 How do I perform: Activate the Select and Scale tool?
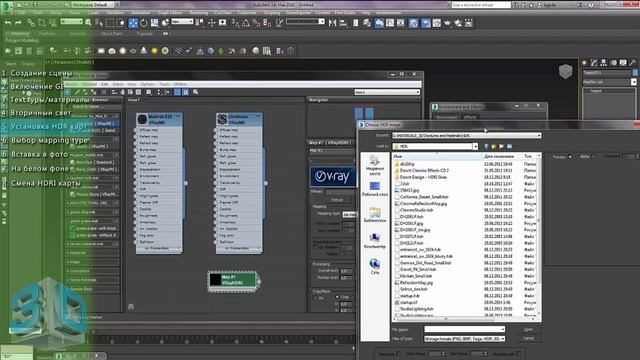(x=154, y=23)
